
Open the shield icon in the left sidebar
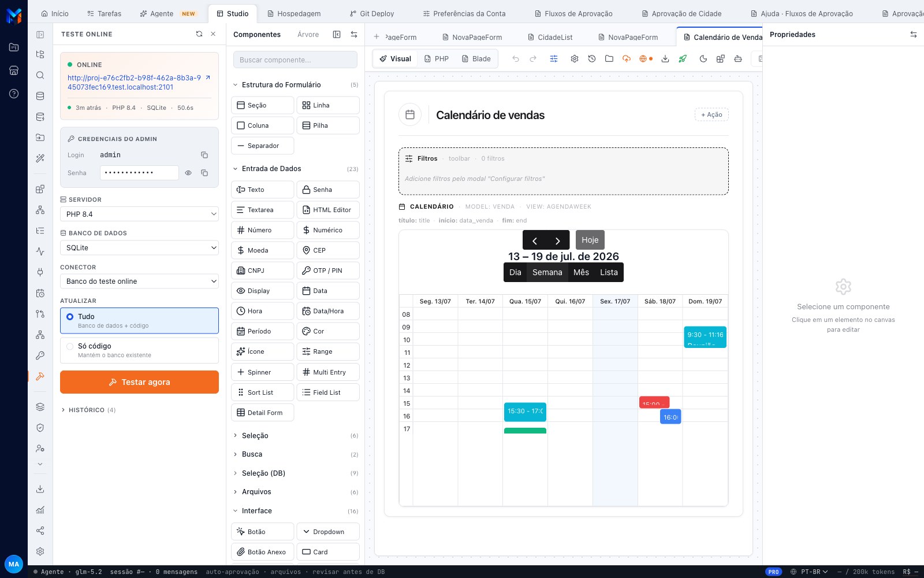coord(40,428)
